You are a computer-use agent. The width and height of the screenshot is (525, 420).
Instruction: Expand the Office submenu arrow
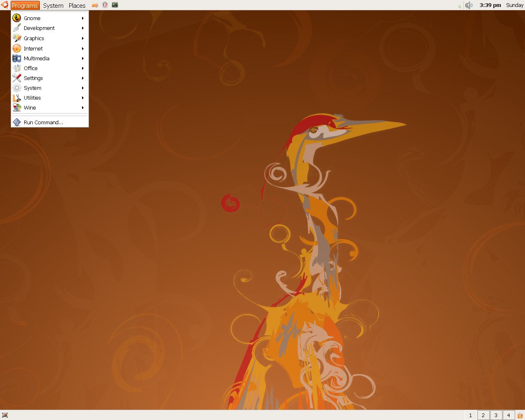[83, 68]
